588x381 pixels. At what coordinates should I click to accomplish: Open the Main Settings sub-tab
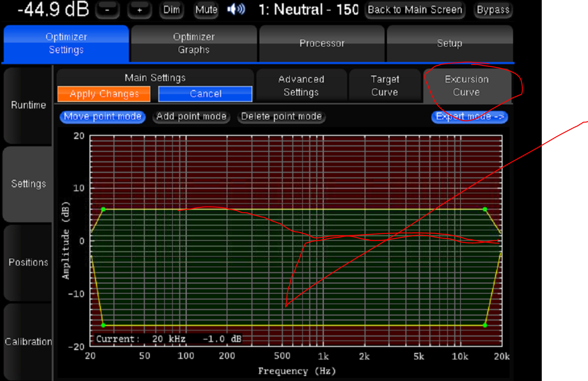(x=155, y=78)
